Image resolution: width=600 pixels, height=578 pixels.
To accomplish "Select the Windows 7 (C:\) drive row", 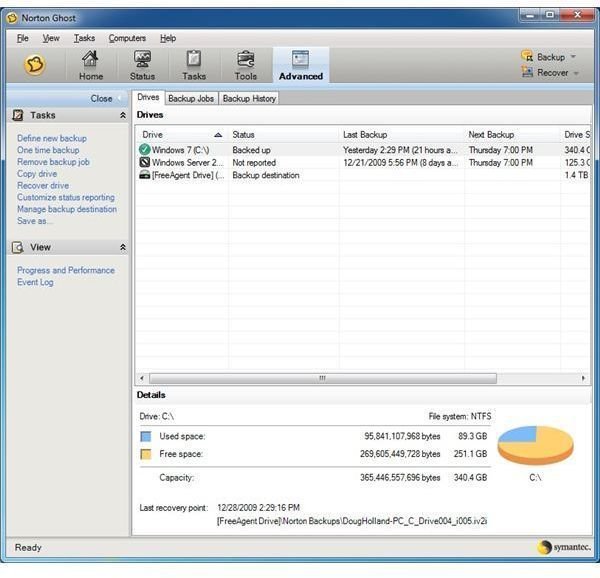I will 363,150.
